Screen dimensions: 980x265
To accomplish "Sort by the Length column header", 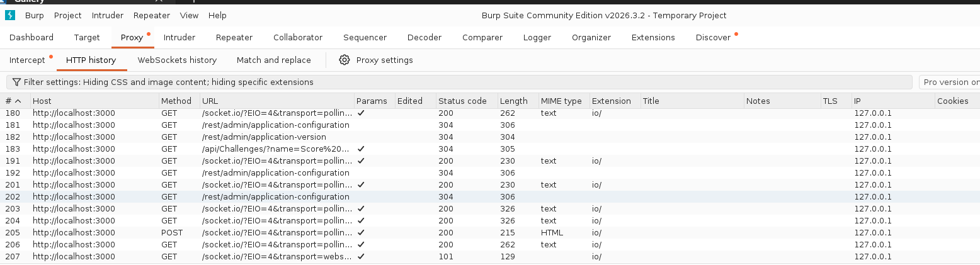I will pyautogui.click(x=518, y=101).
